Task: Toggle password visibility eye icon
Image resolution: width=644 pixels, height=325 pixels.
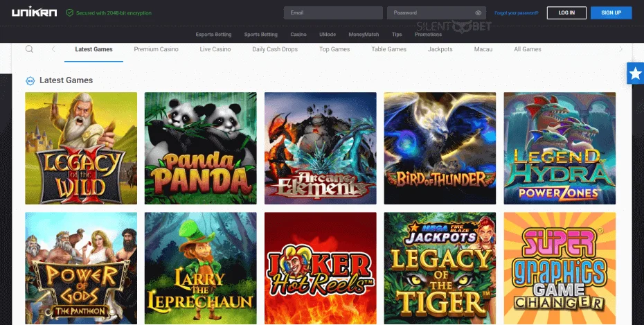Action: 478,12
